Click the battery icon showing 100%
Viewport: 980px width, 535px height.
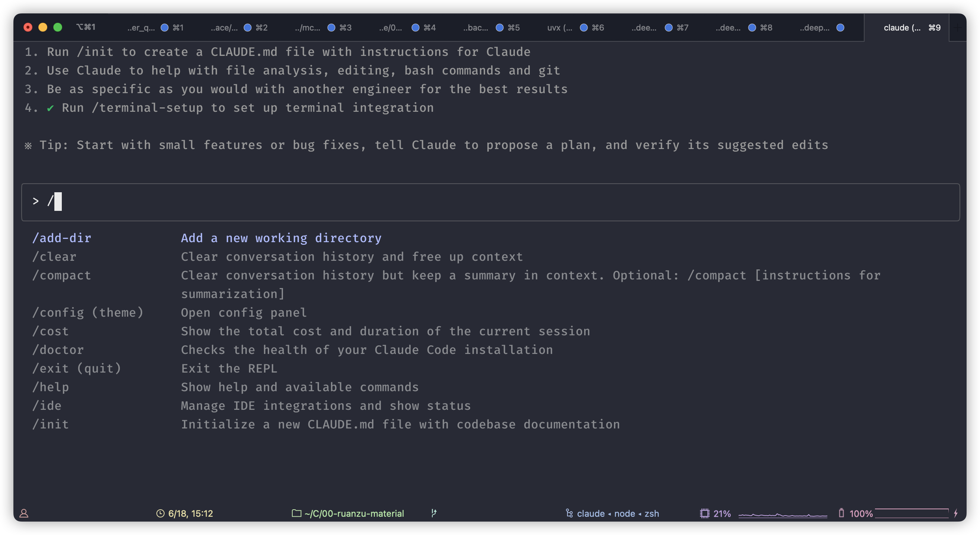click(x=841, y=513)
